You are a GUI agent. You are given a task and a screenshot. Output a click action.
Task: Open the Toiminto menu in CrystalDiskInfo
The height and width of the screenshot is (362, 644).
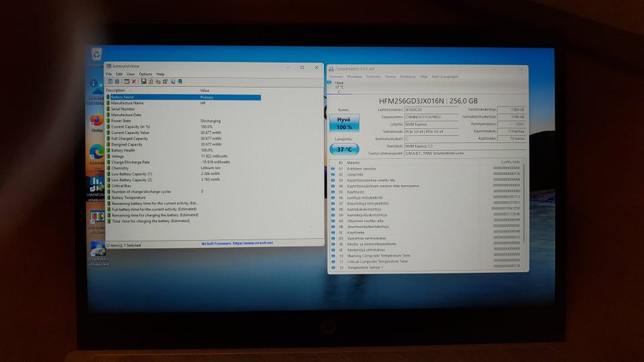click(x=374, y=76)
